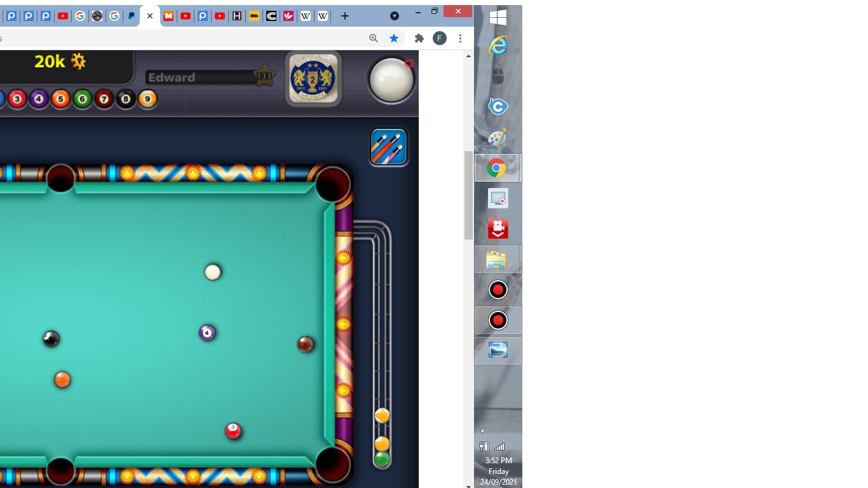The image size is (868, 488).
Task: Click the network signal tray icon
Action: pyautogui.click(x=499, y=447)
